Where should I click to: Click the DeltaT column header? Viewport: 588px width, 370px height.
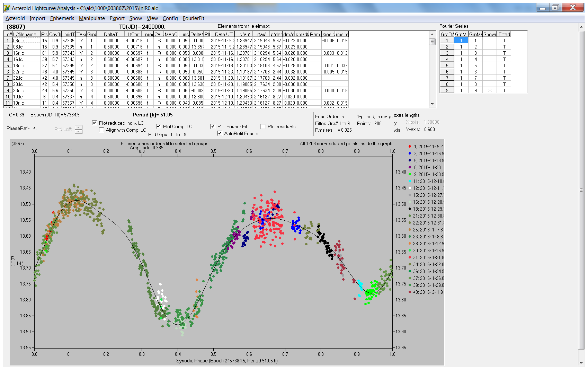pos(111,34)
